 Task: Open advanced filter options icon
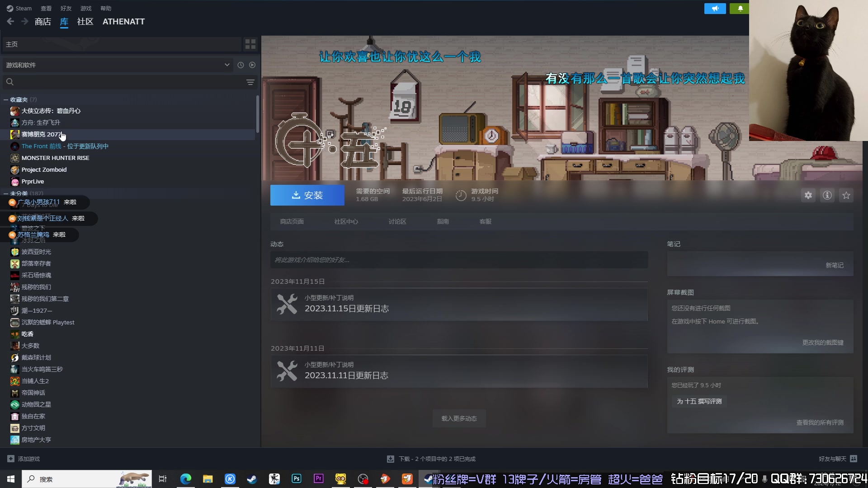tap(250, 82)
